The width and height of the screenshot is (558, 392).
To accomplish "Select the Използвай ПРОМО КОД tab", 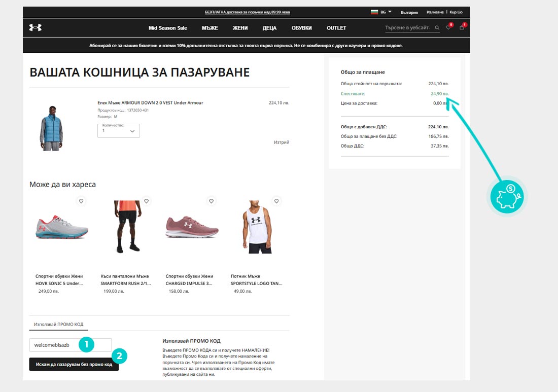I will [58, 325].
